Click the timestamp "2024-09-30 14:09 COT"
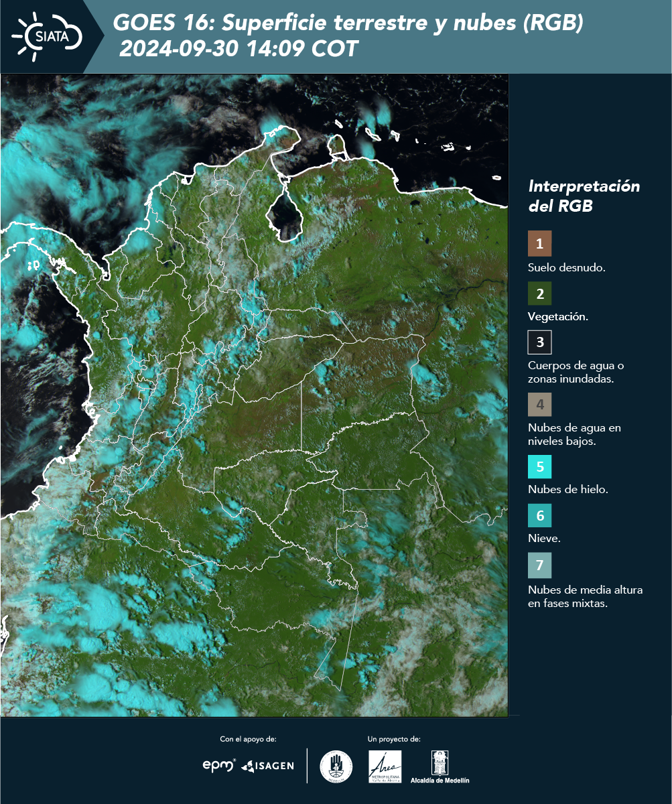The width and height of the screenshot is (672, 804). tap(239, 49)
